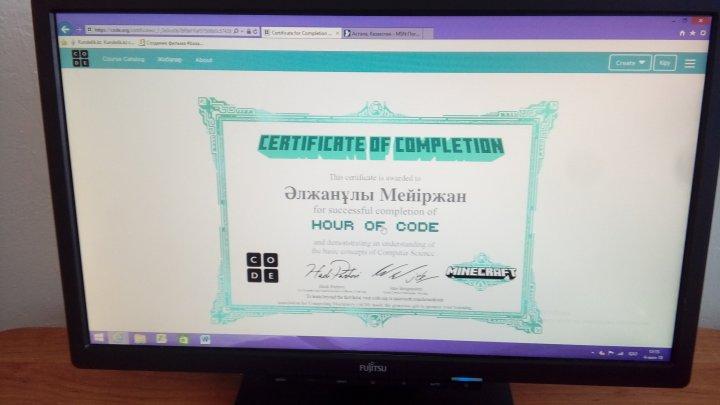Expand the Create dropdown
The height and width of the screenshot is (405, 720).
click(x=630, y=62)
